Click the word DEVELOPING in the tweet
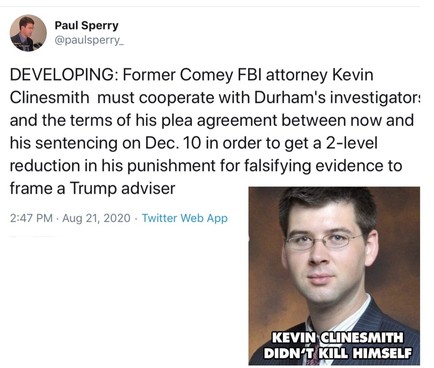434x368 pixels. pyautogui.click(x=62, y=75)
